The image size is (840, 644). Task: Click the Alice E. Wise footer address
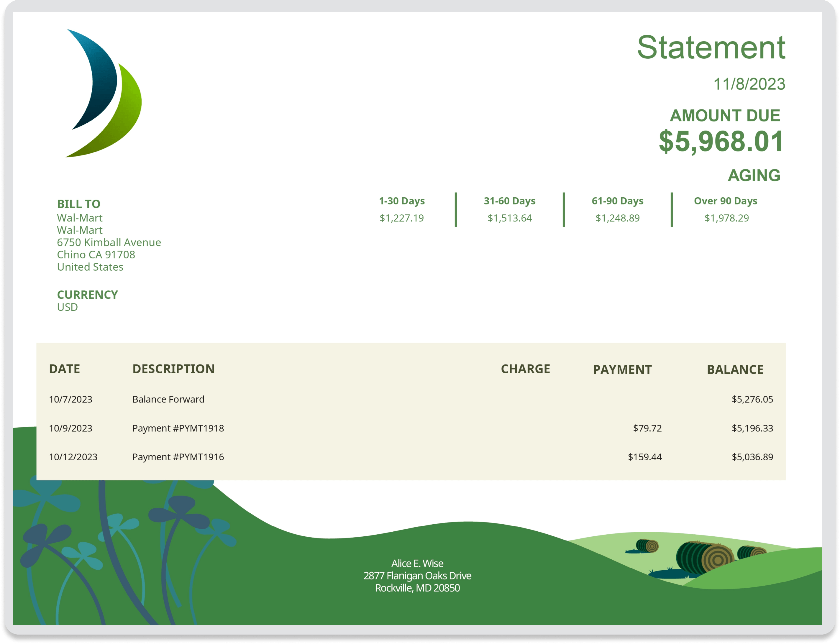pos(417,576)
